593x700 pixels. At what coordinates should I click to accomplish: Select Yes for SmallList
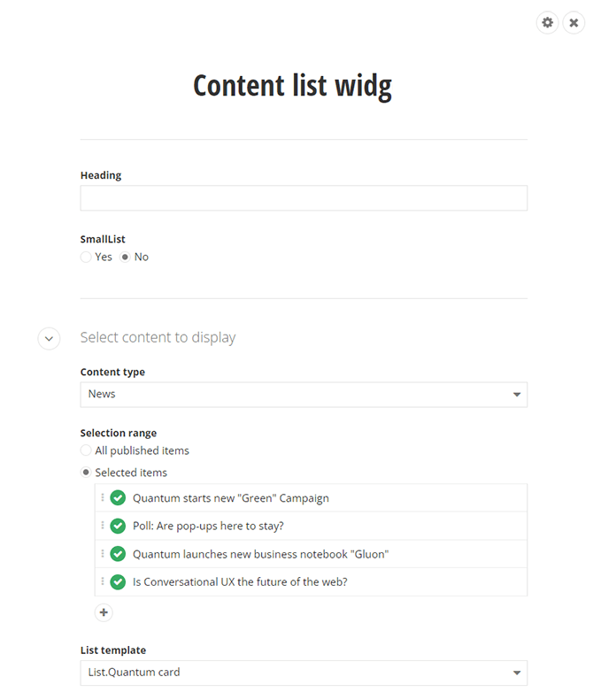86,258
